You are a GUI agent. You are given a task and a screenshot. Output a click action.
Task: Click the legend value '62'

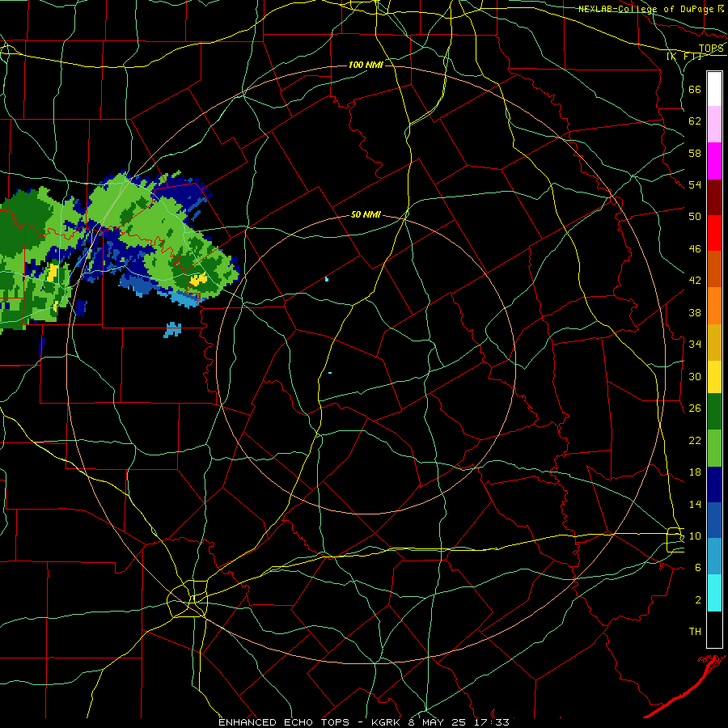tap(695, 121)
